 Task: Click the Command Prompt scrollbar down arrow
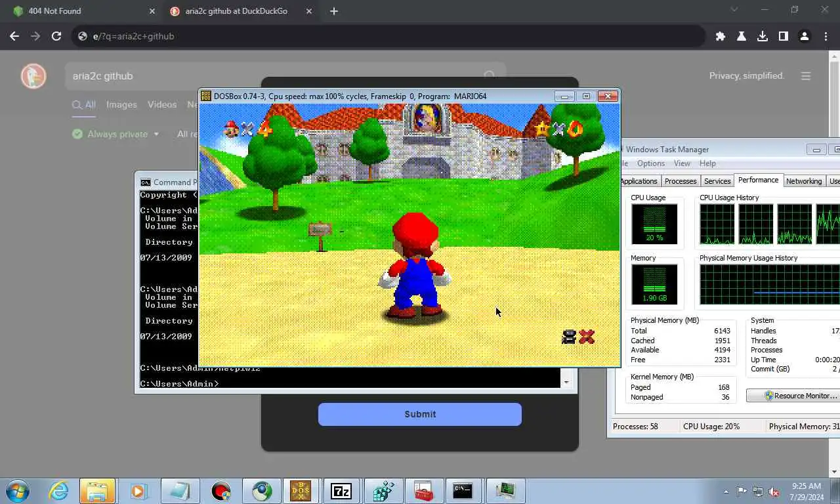566,382
